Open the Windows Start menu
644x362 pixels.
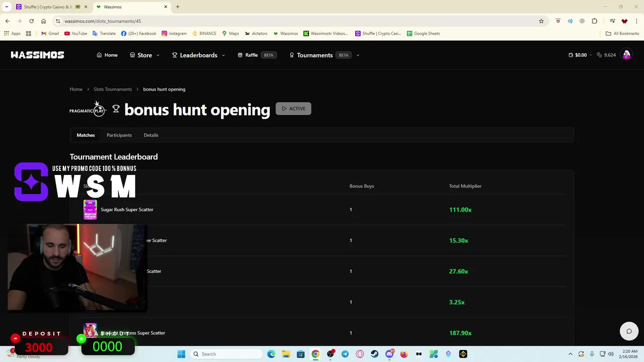pyautogui.click(x=181, y=354)
